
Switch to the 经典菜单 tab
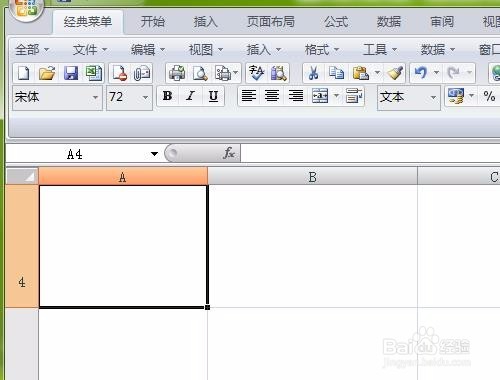click(x=88, y=22)
